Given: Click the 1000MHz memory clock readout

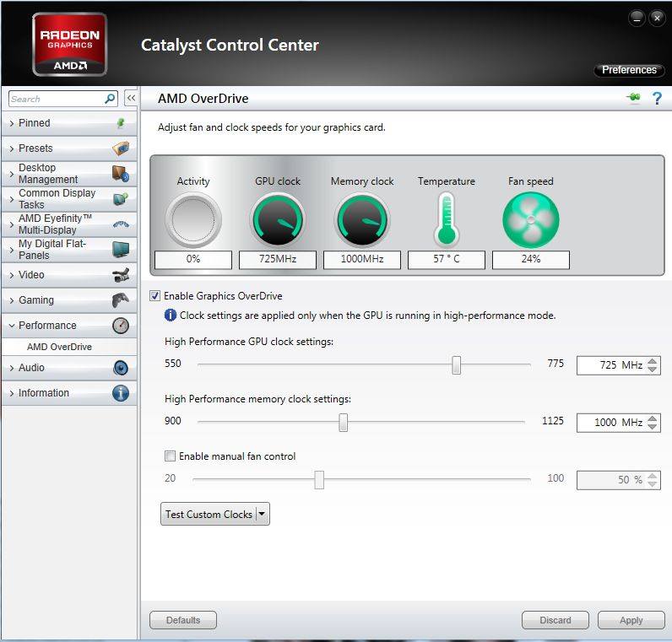Looking at the screenshot, I should [x=362, y=259].
